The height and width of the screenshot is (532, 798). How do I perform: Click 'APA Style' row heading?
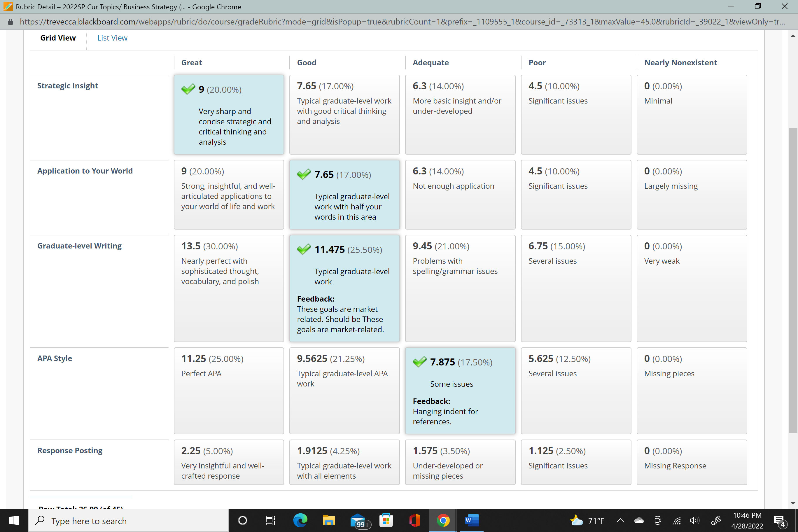coord(55,358)
